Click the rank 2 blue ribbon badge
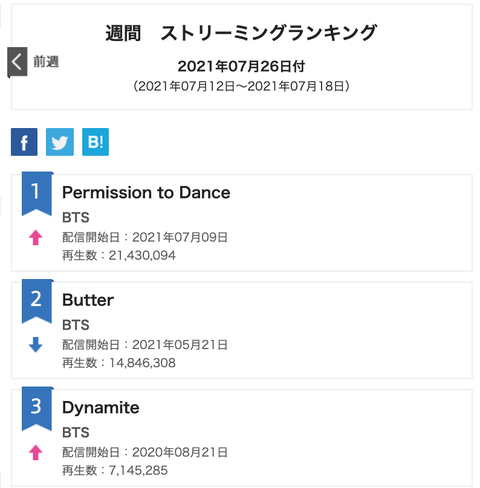The image size is (480, 488). 37,301
